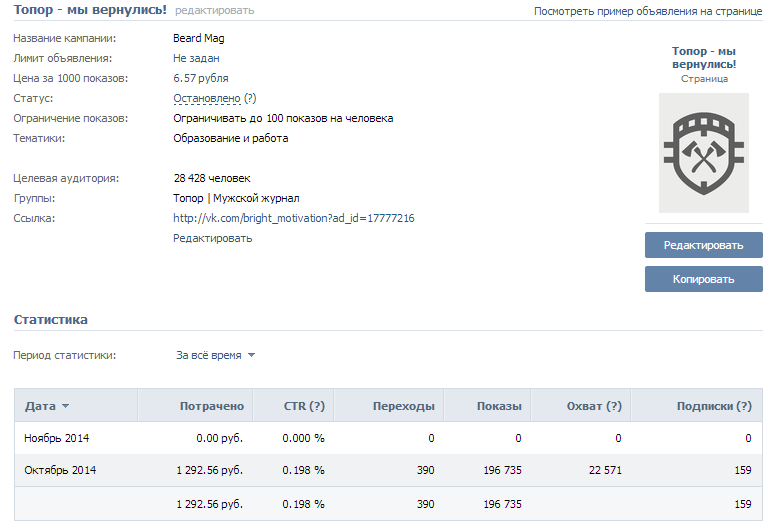
Task: Click the ad preview title Топор - мы вернулись!
Action: (703, 57)
